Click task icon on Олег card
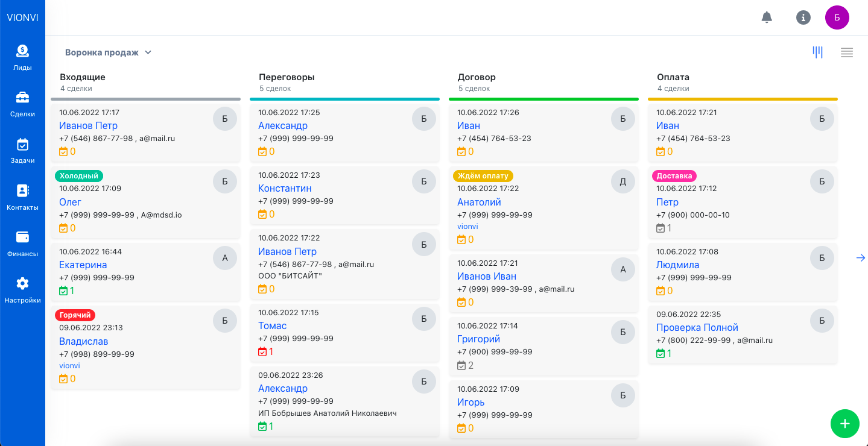The width and height of the screenshot is (868, 446). 63,228
